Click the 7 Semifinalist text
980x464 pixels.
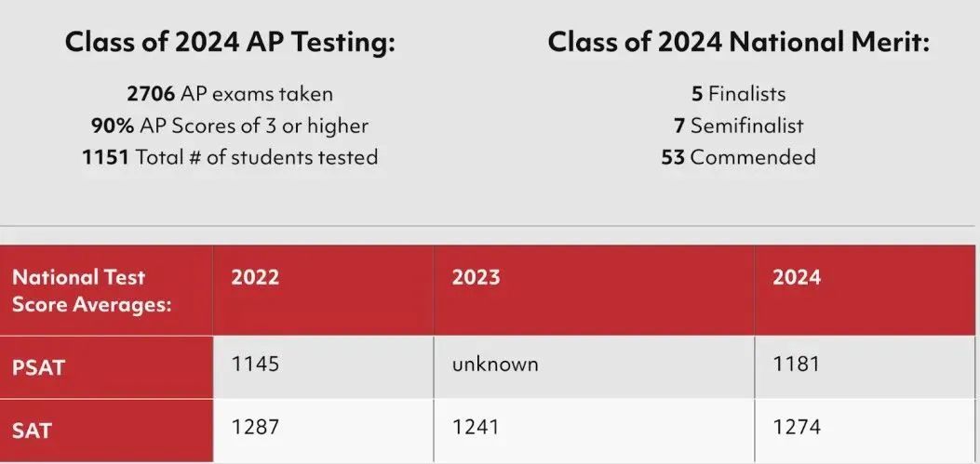(x=738, y=126)
